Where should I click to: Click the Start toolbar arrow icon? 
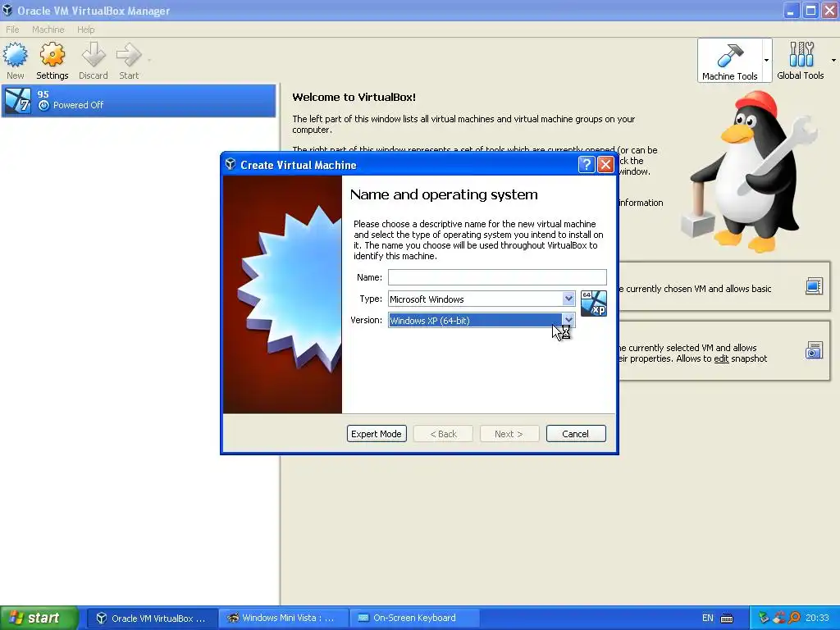click(129, 55)
